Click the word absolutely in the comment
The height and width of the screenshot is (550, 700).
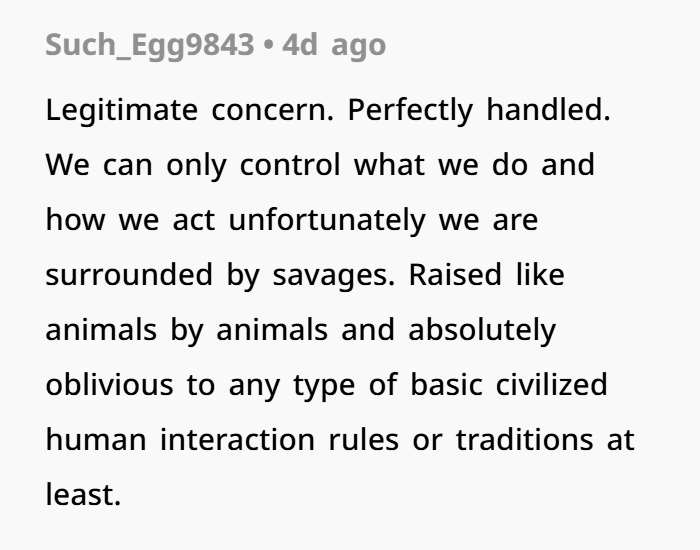[x=482, y=331]
